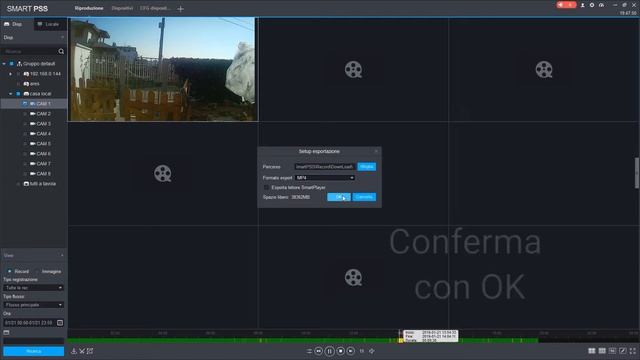Expand the 192.168.0.144 device node
The image size is (640, 360).
click(x=11, y=74)
